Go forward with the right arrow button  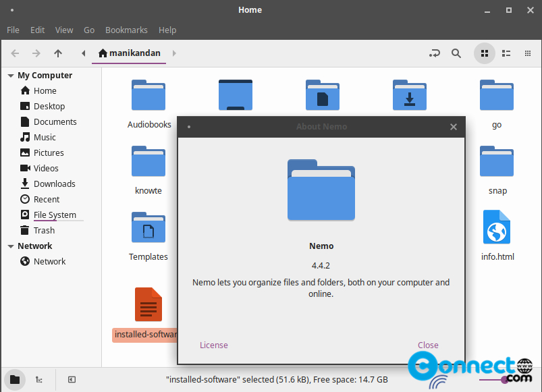point(36,53)
